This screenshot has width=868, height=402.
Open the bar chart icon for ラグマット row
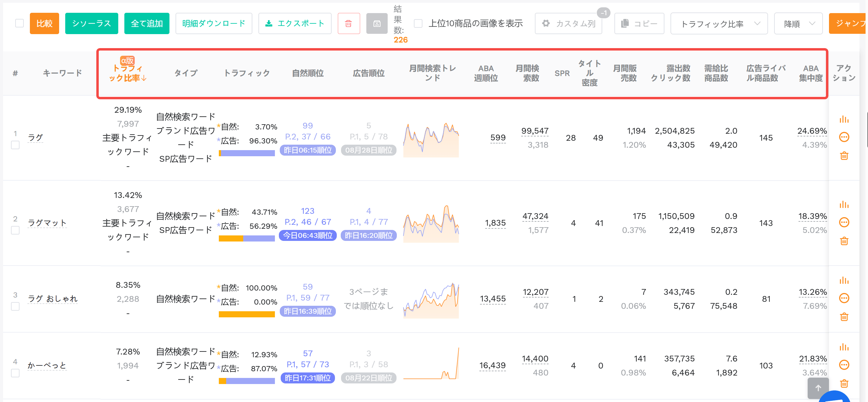844,204
